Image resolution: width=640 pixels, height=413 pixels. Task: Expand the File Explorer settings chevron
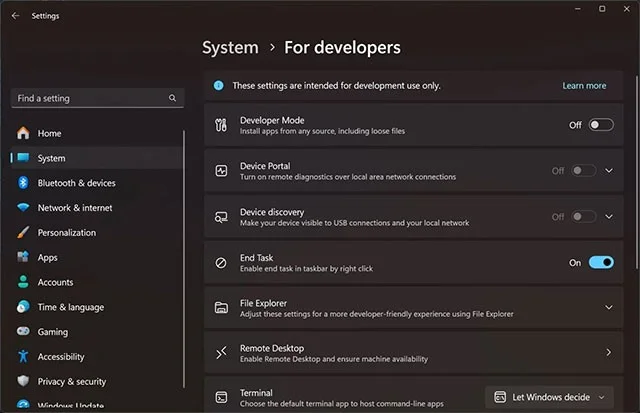coord(609,307)
